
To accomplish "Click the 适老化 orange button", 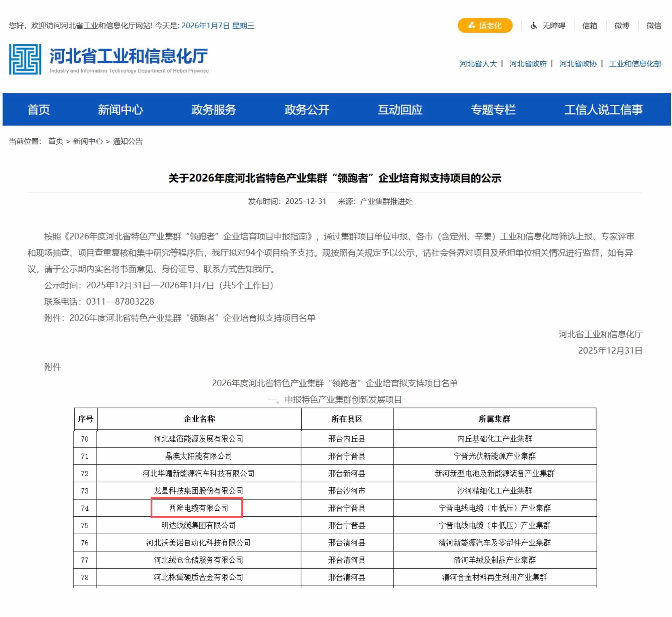I will point(485,25).
